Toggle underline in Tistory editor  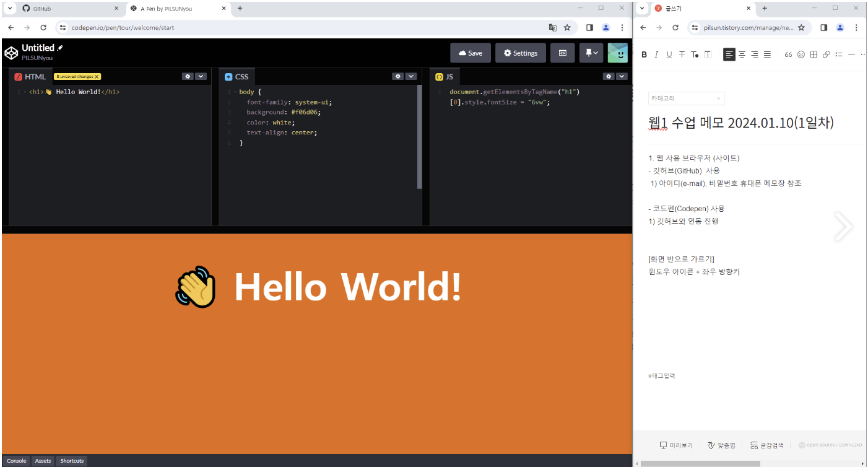click(x=669, y=55)
